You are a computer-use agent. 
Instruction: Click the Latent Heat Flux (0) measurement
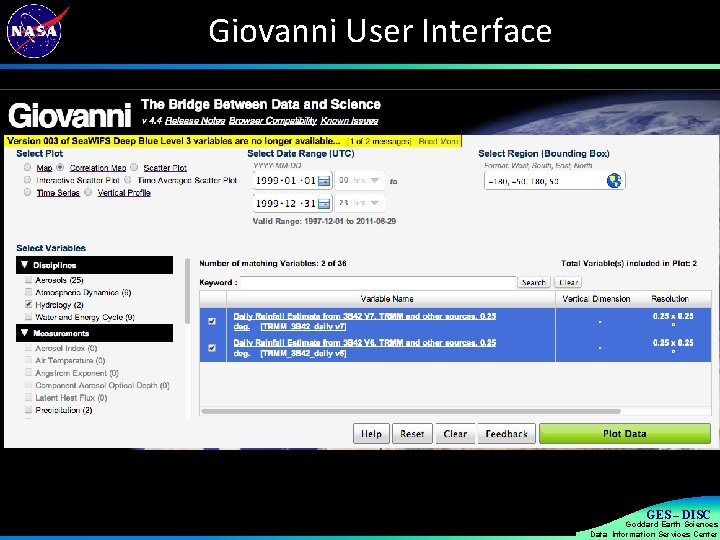click(x=71, y=398)
